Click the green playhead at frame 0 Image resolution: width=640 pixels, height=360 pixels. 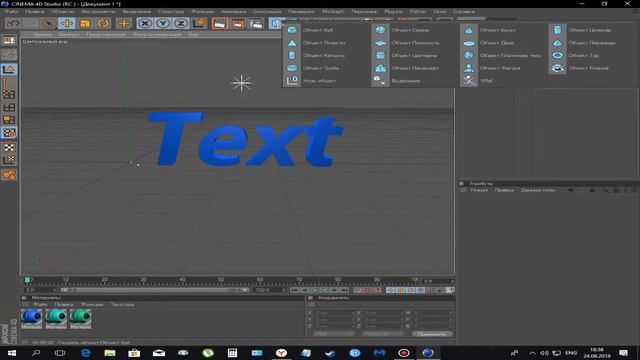[x=27, y=280]
